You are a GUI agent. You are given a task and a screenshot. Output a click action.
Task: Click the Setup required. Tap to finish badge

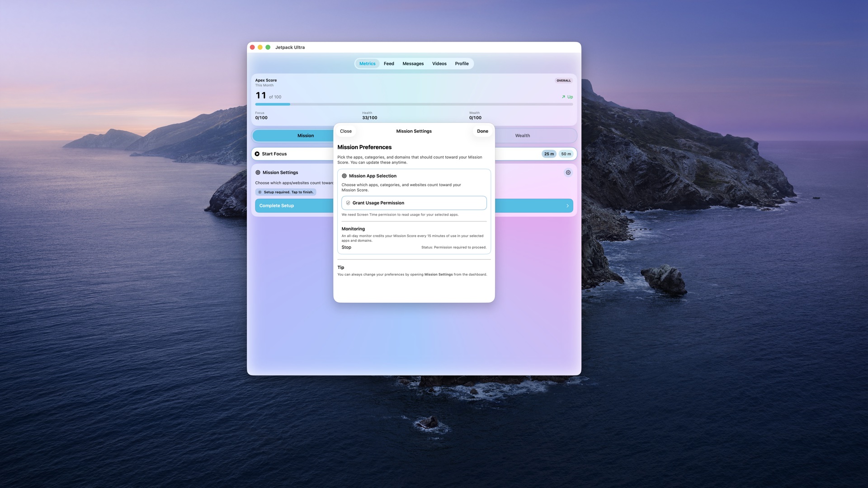286,192
